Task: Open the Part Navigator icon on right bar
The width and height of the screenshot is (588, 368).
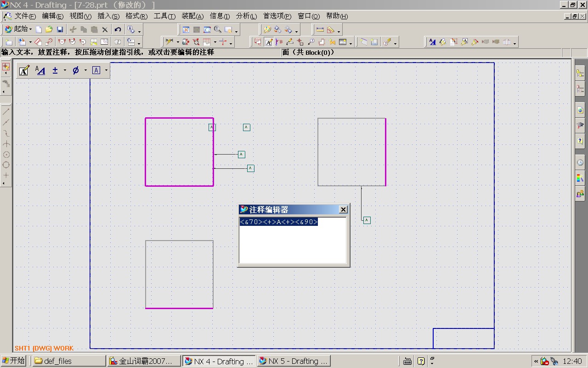Action: [580, 90]
